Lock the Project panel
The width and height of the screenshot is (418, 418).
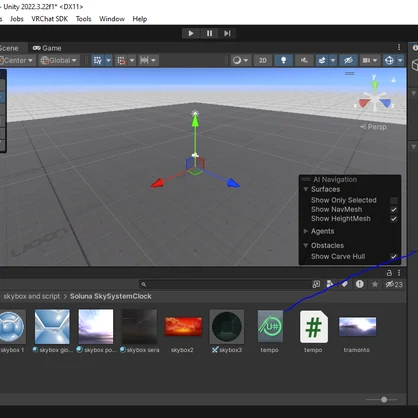389,273
